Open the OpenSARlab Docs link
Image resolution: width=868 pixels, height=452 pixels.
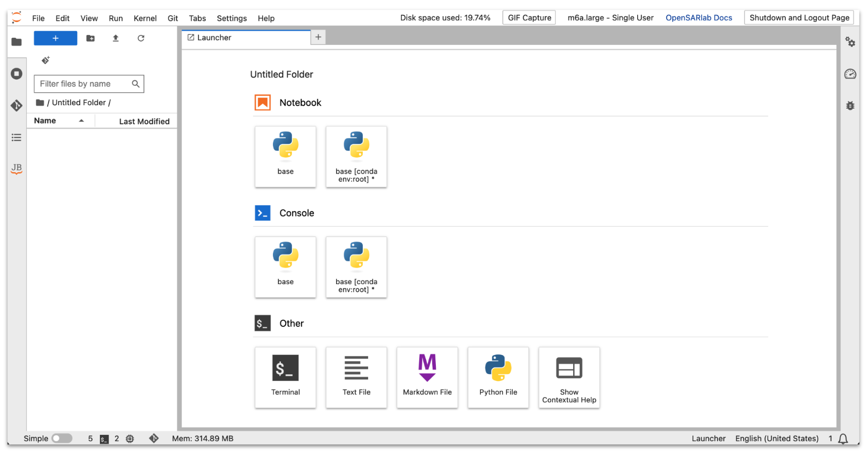point(699,18)
